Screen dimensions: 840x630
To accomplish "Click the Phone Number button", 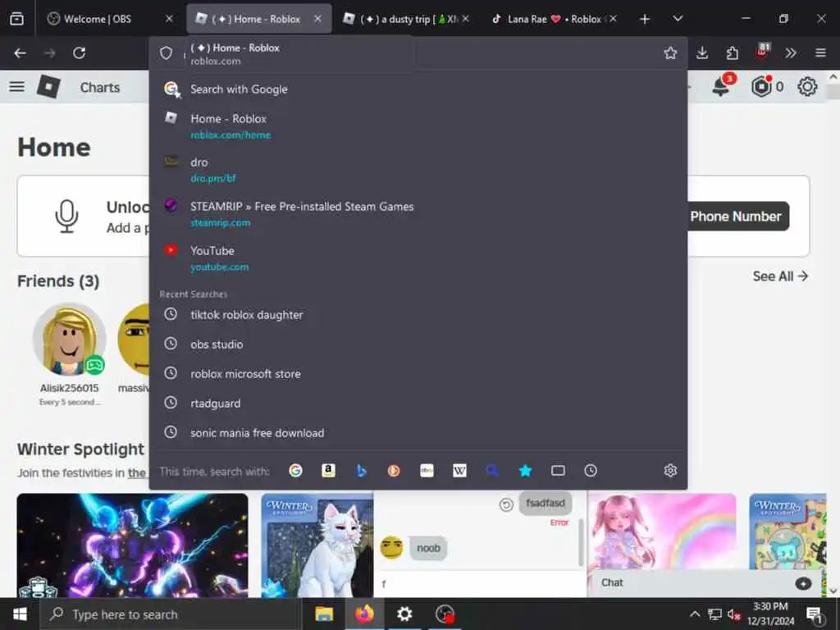I will tap(738, 217).
